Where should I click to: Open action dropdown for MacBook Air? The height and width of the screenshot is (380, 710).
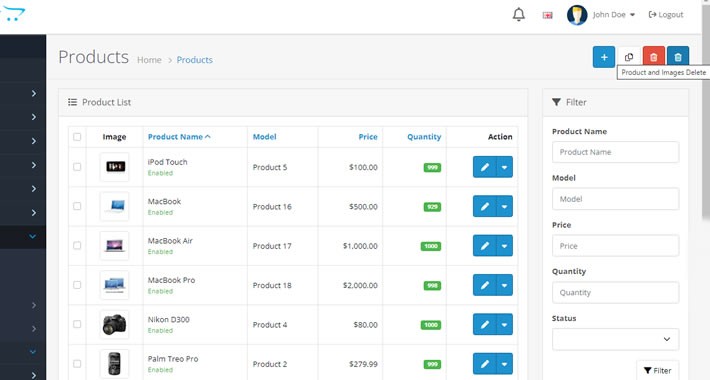coord(504,246)
